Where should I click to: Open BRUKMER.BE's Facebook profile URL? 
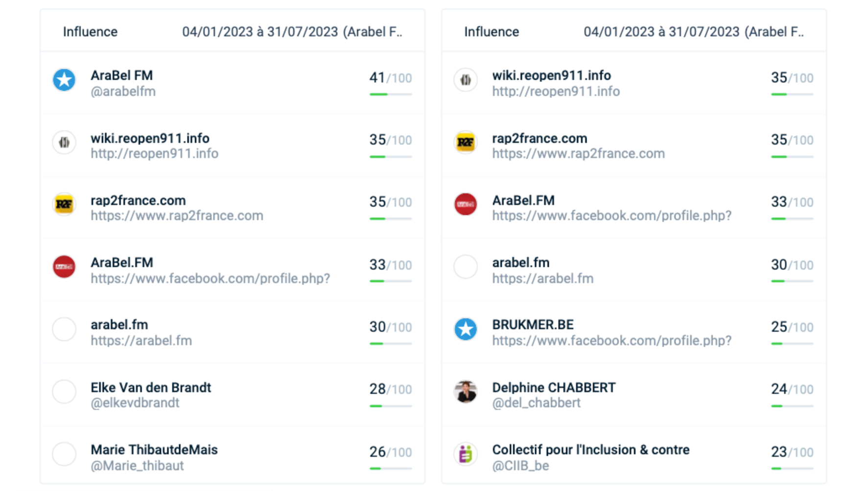point(611,341)
